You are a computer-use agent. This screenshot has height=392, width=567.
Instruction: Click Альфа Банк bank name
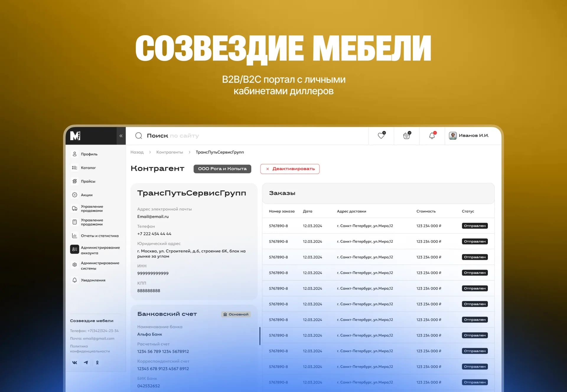tap(149, 334)
